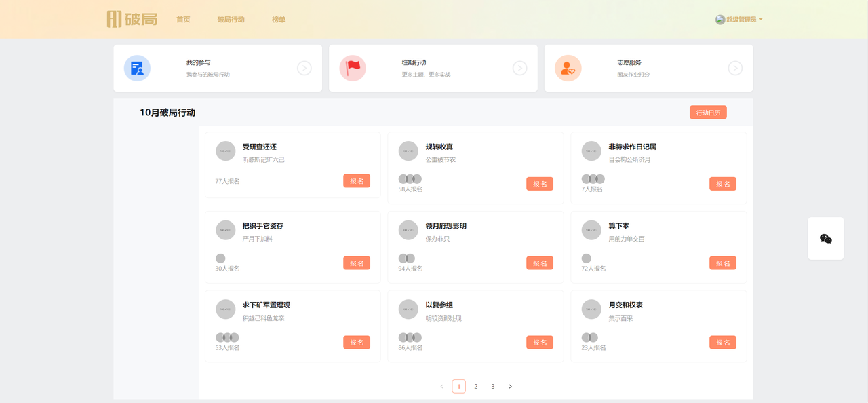
Task: Click the 领月府想影明 title text
Action: tap(446, 226)
